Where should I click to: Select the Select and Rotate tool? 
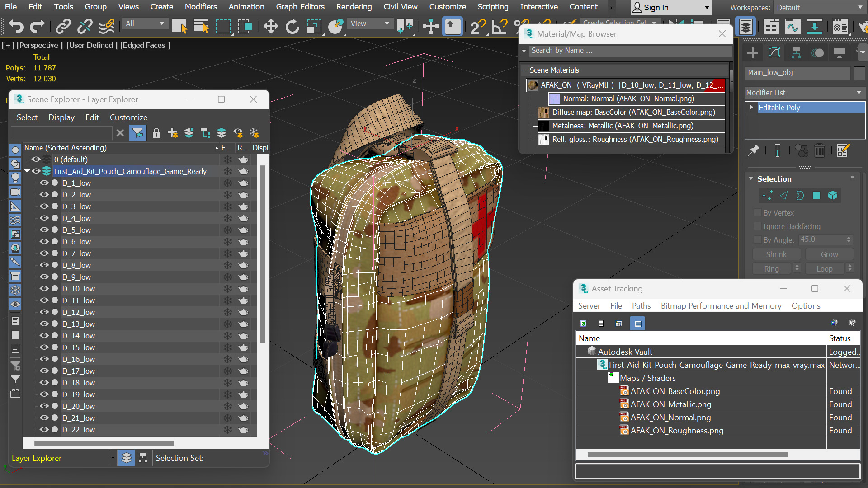coord(292,27)
